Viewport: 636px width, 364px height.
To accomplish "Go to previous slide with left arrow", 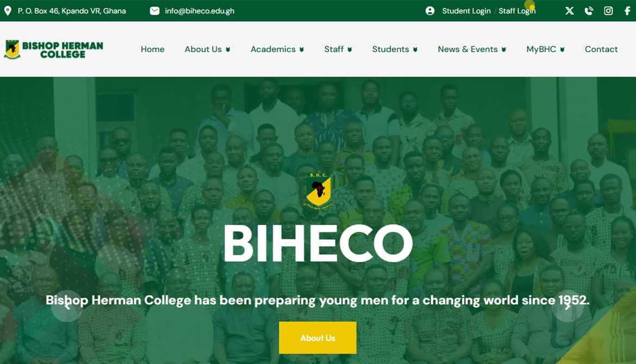I will click(x=67, y=306).
